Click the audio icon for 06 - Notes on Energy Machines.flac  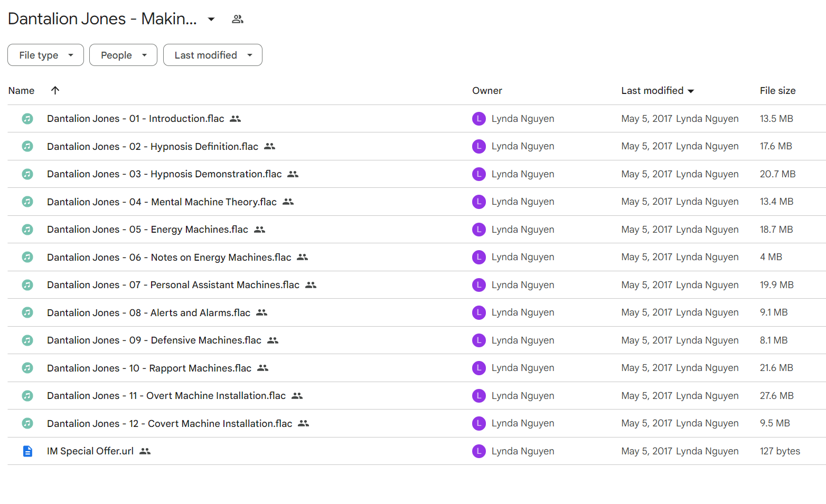point(27,257)
